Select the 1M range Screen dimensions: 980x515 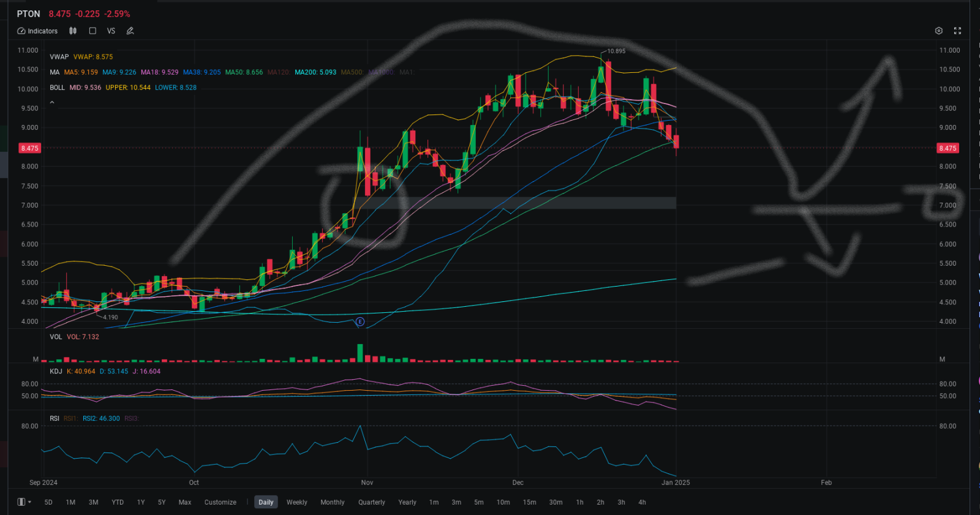[70, 502]
